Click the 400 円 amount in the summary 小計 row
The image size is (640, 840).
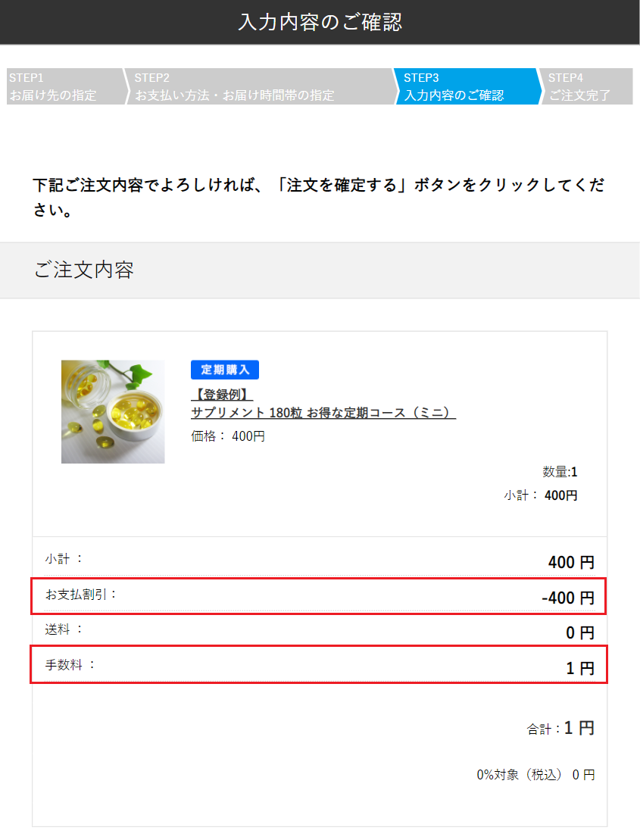tap(571, 563)
